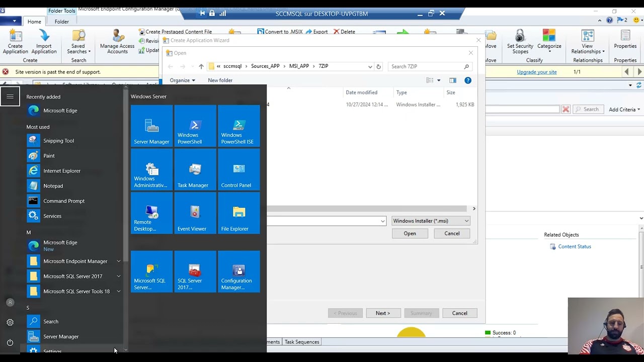Open the Saved Searches dropdown
644x362 pixels.
click(x=78, y=49)
